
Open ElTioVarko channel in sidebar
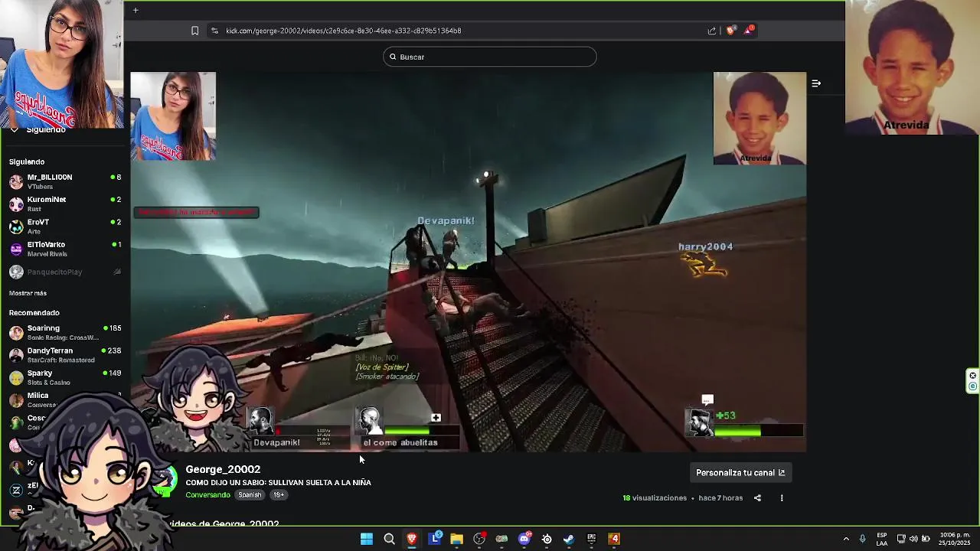(65, 249)
